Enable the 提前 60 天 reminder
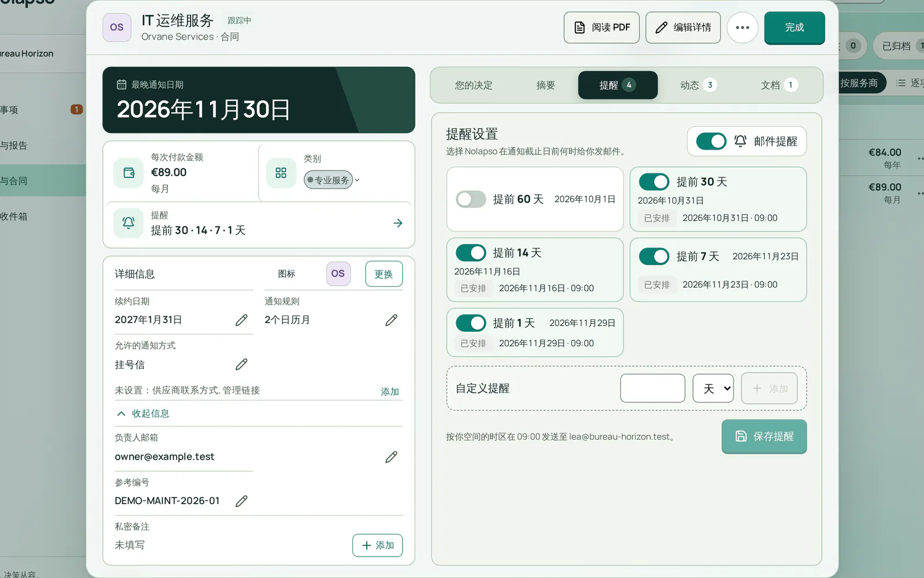 (x=471, y=199)
